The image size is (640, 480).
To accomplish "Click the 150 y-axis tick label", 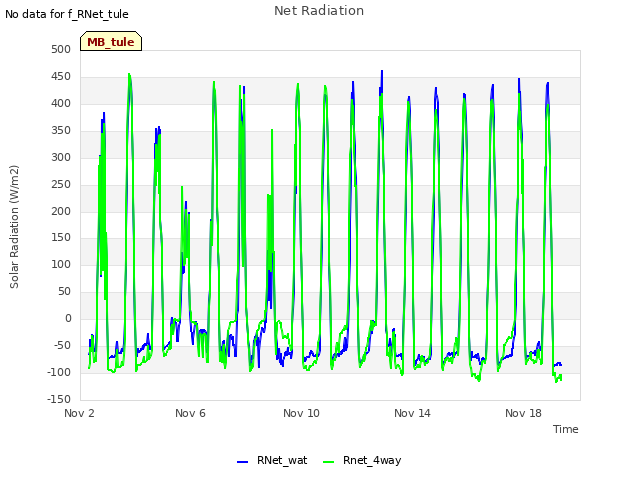I will [x=61, y=237].
